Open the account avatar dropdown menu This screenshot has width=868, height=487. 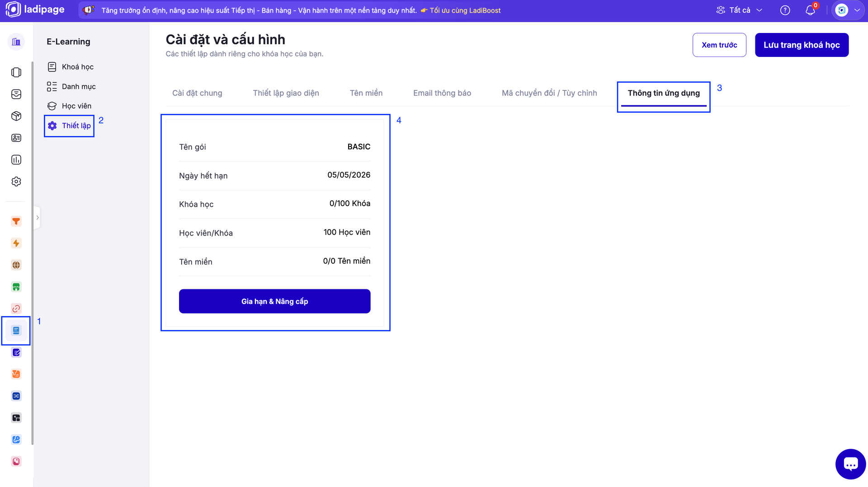tap(848, 10)
